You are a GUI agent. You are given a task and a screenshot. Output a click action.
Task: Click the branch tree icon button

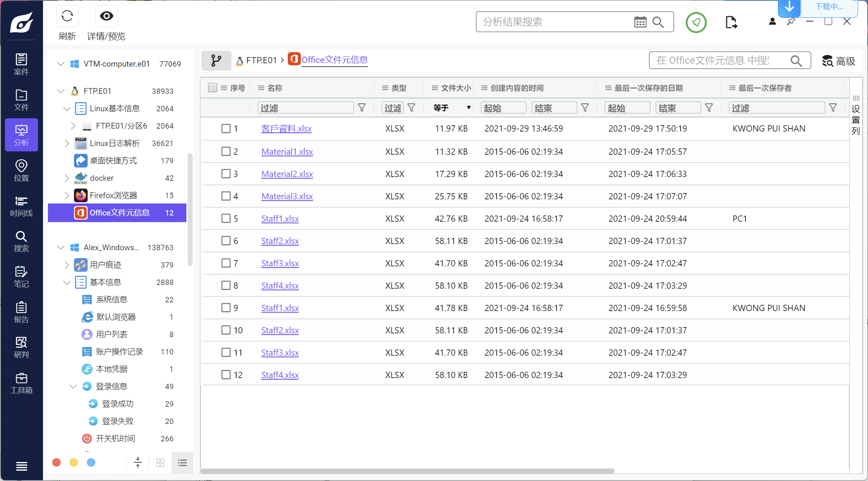coord(216,60)
